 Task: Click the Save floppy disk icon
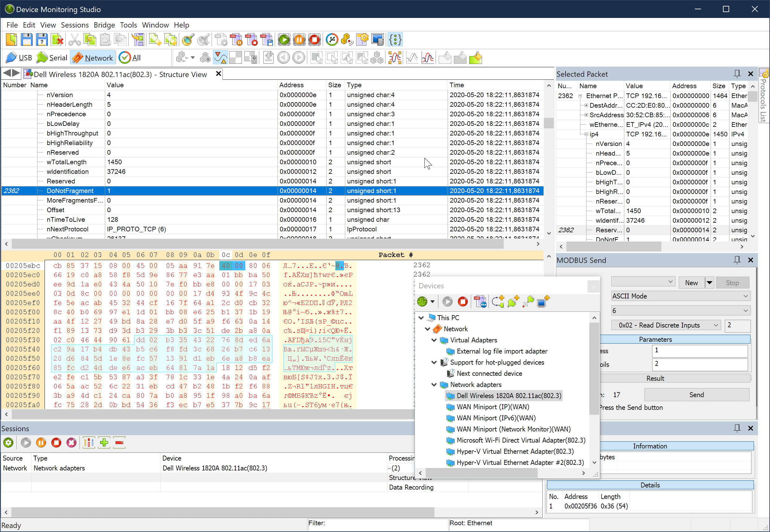coord(26,40)
